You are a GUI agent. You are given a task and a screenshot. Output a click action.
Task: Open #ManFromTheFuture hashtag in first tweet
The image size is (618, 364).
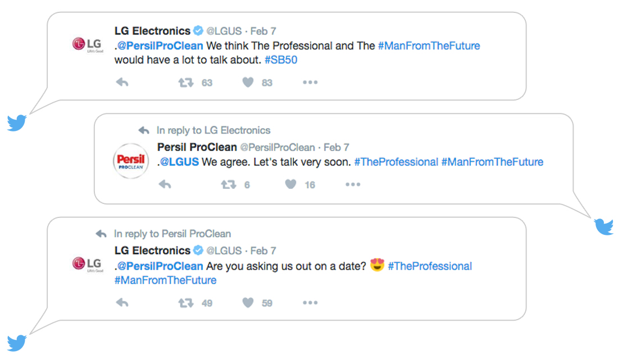tap(429, 46)
